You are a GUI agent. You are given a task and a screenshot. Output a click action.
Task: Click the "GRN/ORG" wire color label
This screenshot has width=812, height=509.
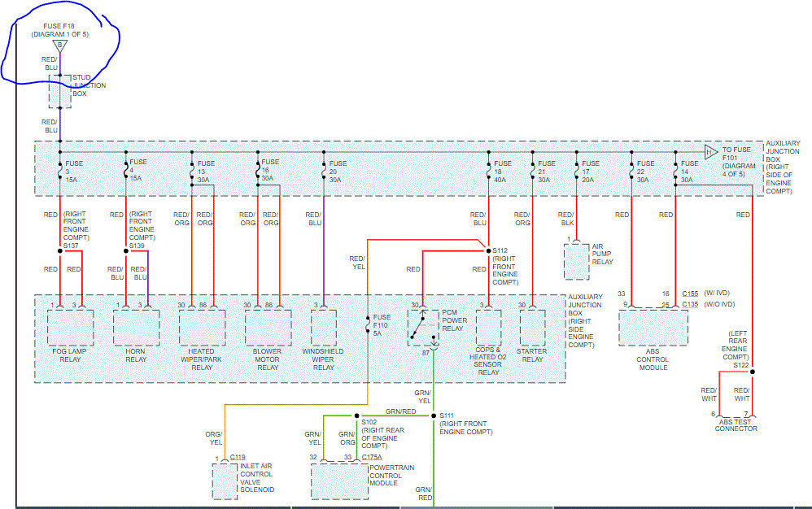[347, 438]
